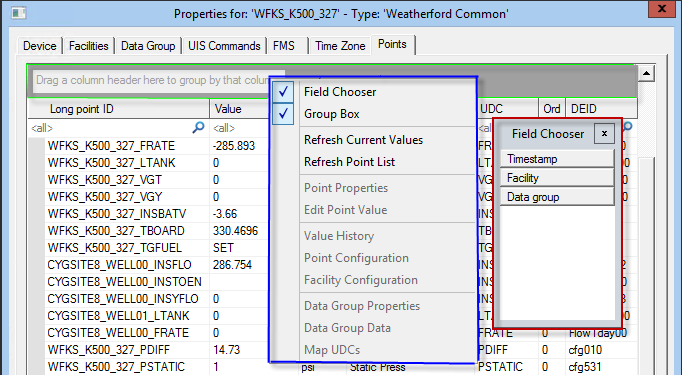Select the UIS Commands tab
682x375 pixels.
click(224, 46)
